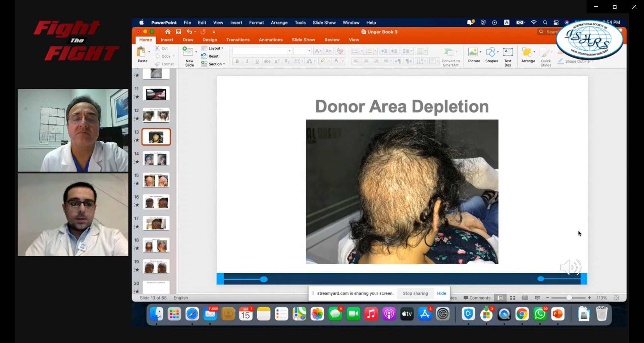644x343 pixels.
Task: Expand the Customize Quick Access Toolbar menu
Action: pos(214,32)
